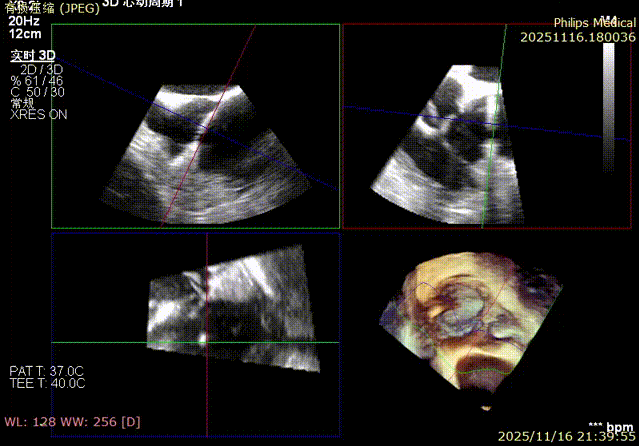Click the 20Hz frame rate label
This screenshot has width=639, height=446.
(x=25, y=19)
